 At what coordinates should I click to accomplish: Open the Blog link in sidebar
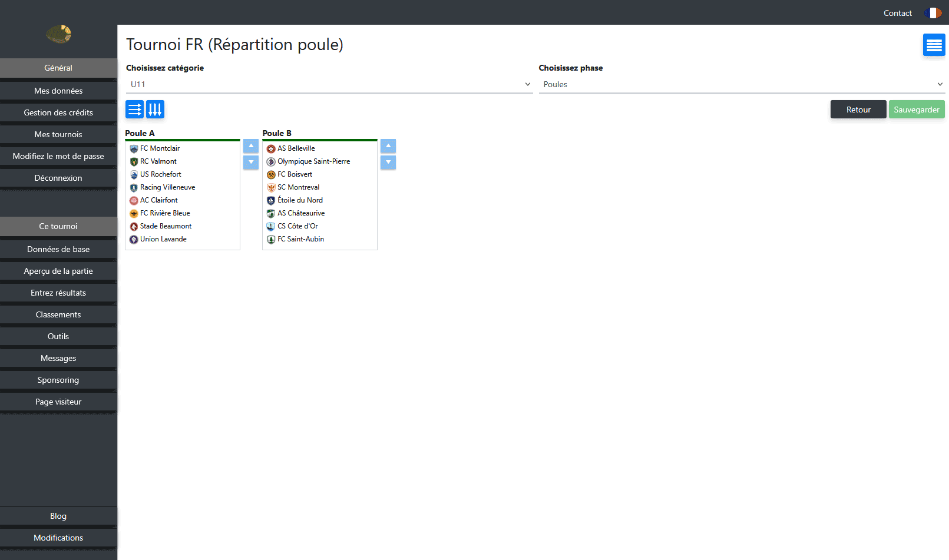point(58,516)
